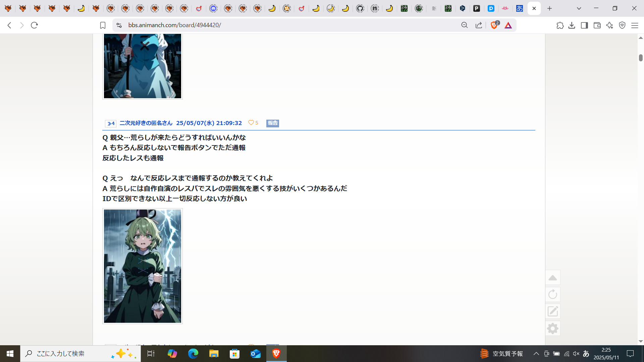Viewport: 644px width, 362px height.
Task: Click the write post pencil button
Action: [x=552, y=311]
